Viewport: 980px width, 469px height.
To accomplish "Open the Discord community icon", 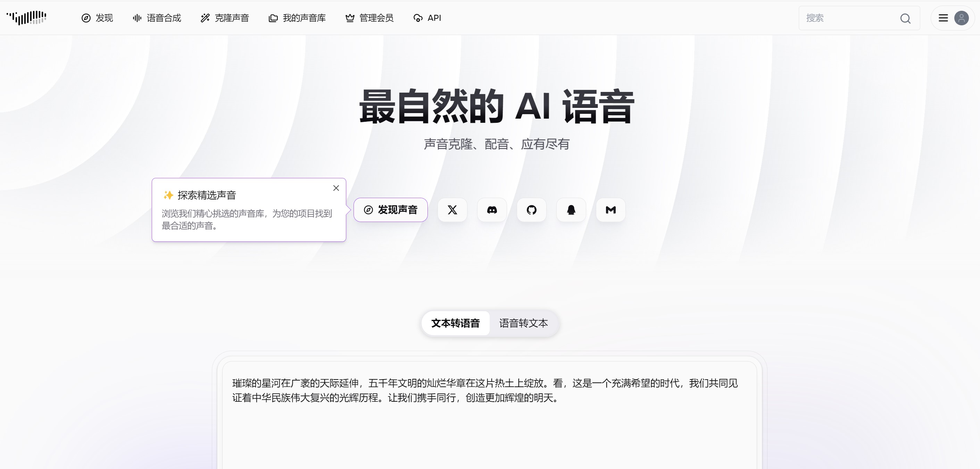I will 492,210.
